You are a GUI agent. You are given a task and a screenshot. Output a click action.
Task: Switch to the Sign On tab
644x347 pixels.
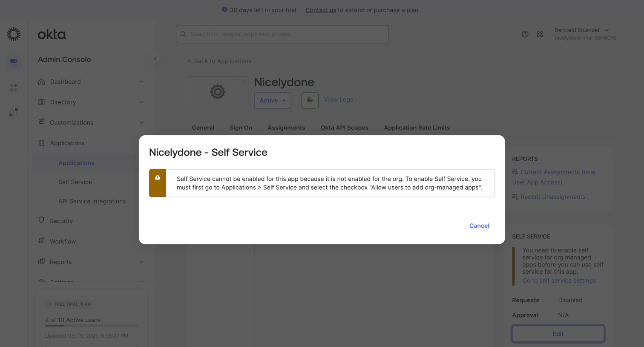[241, 127]
